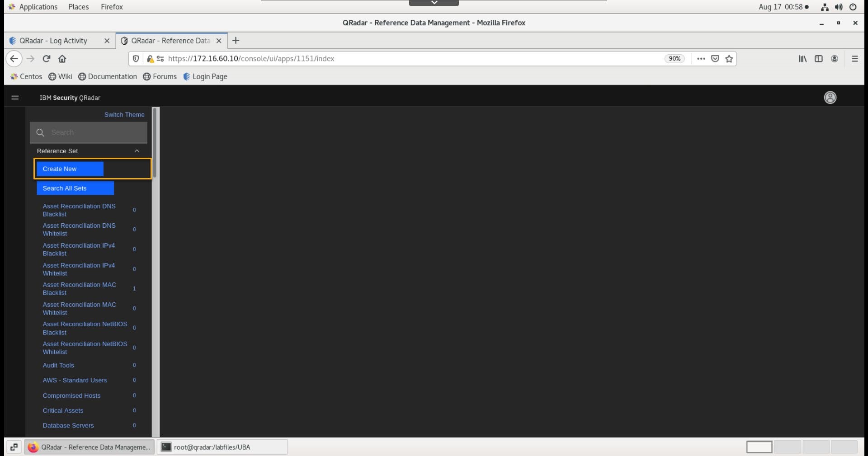Open network status icon in system tray

[x=825, y=7]
